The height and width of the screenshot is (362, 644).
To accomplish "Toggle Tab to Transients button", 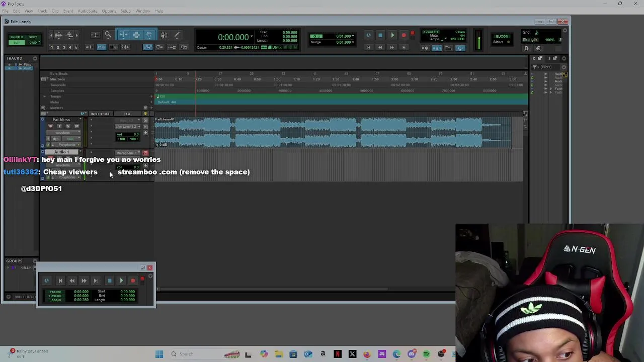I will tap(89, 47).
